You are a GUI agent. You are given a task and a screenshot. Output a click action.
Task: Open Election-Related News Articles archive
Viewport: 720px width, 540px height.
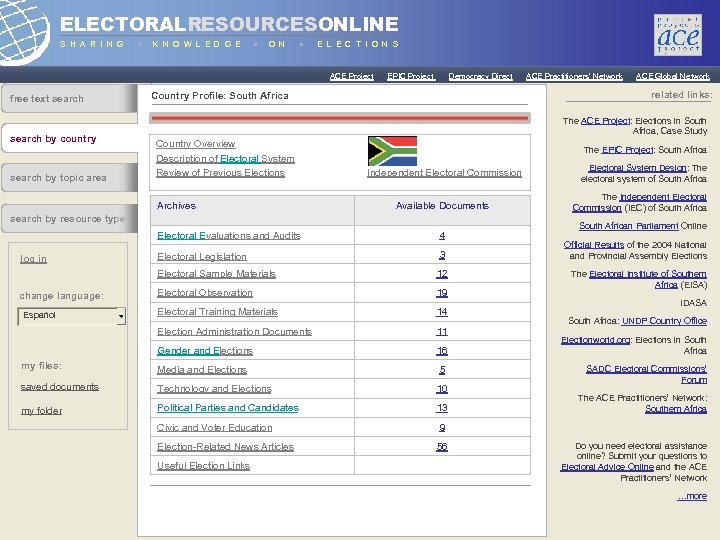(225, 447)
